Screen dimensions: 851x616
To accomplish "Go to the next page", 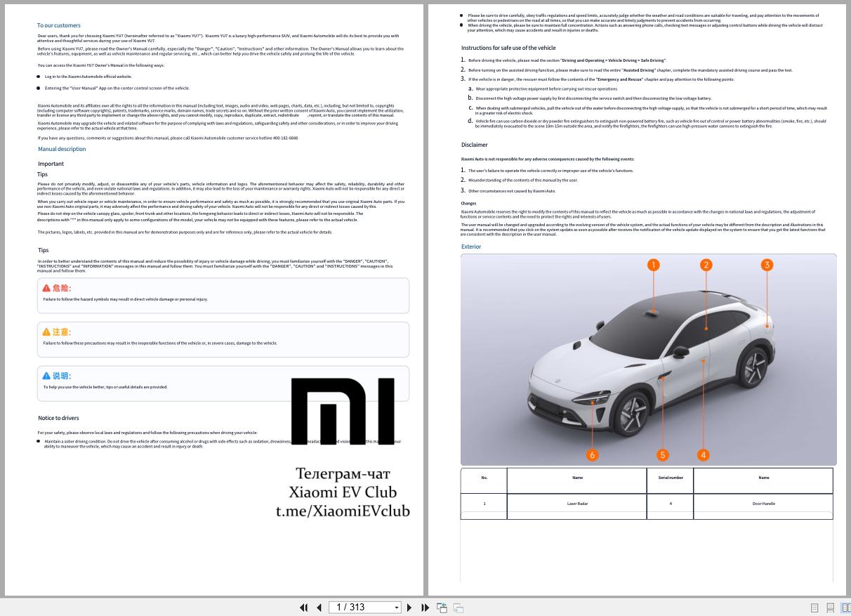I will (x=409, y=608).
